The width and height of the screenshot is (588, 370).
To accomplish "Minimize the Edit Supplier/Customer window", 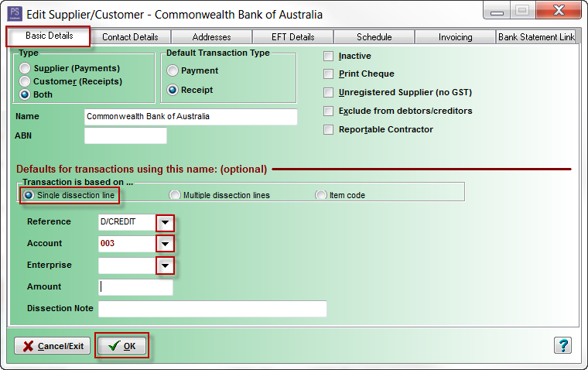I will click(497, 12).
